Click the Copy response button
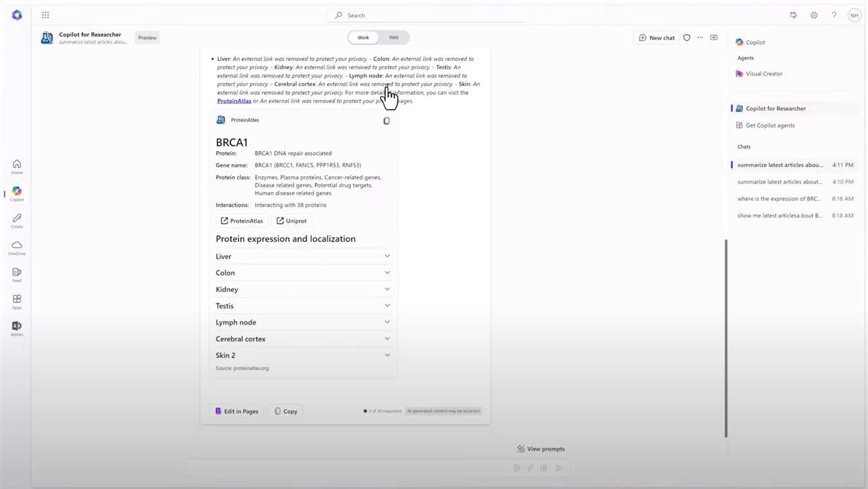Viewport: 868px width, 489px height. click(x=285, y=411)
